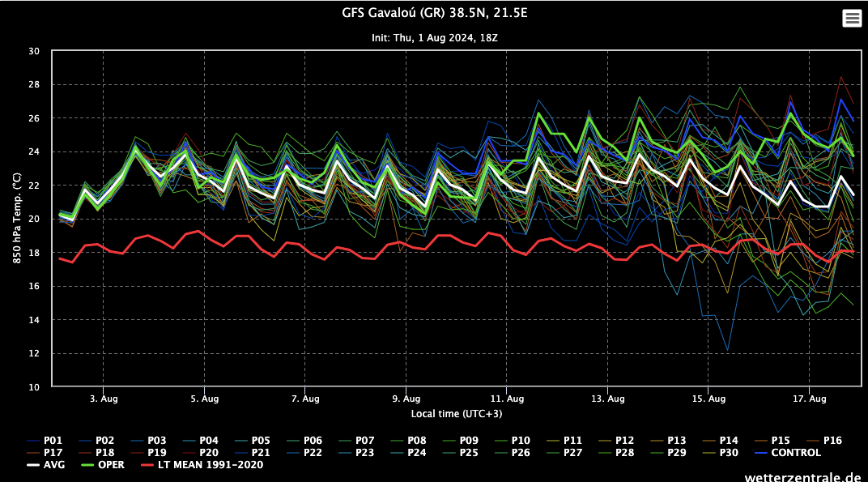This screenshot has width=868, height=482.
Task: Open the chart context menu hamburger icon
Action: (852, 18)
